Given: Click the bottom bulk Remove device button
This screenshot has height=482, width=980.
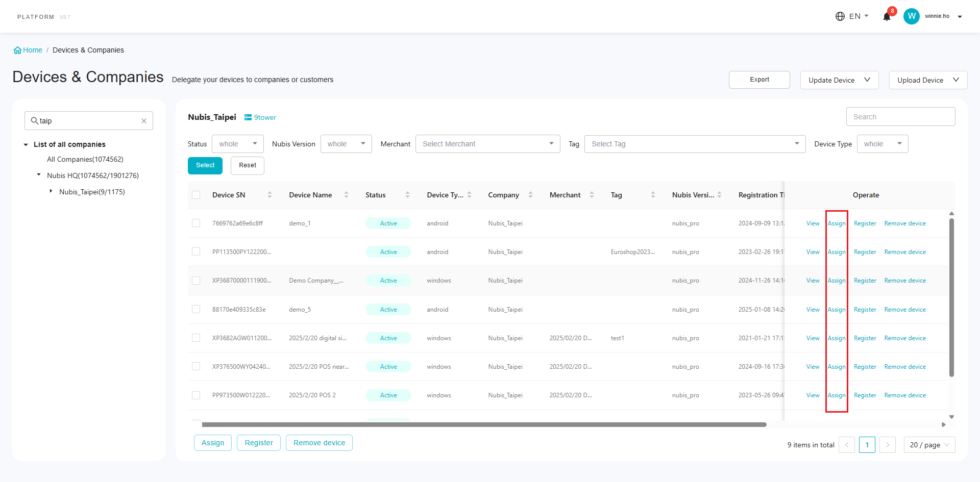Looking at the screenshot, I should click(319, 443).
